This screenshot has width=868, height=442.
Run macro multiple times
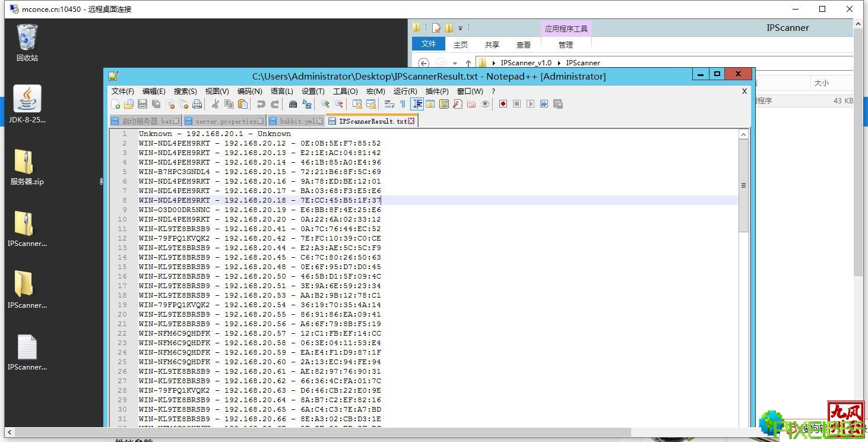544,104
